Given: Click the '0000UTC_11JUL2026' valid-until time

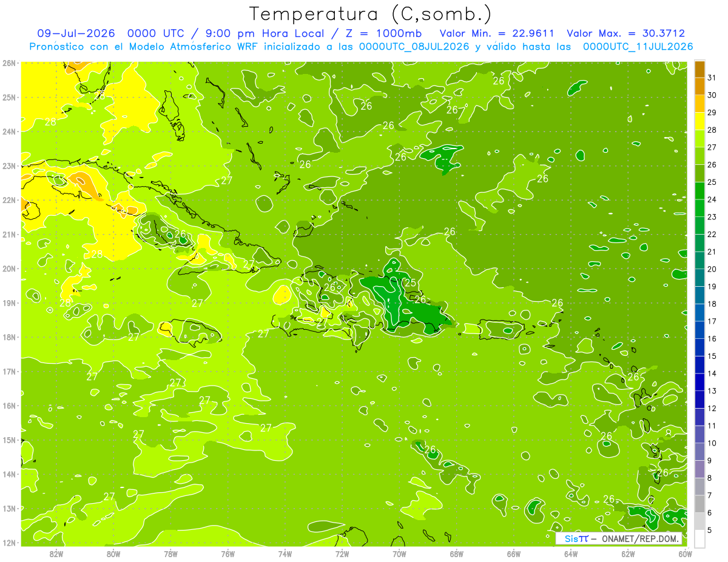Looking at the screenshot, I should click(x=638, y=47).
